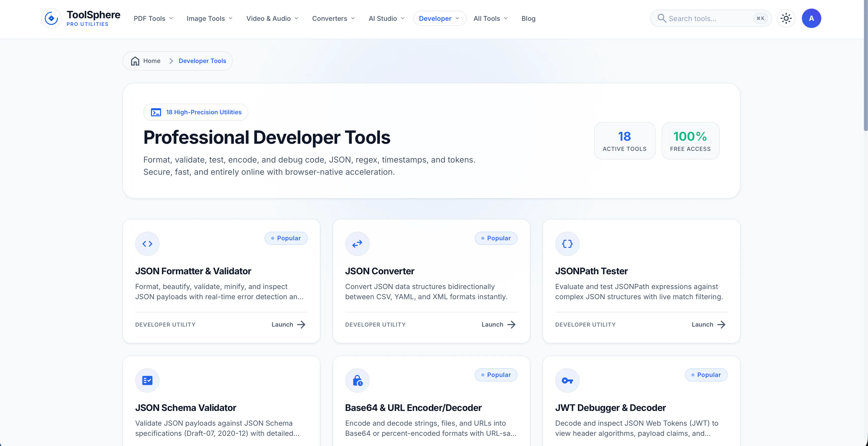The height and width of the screenshot is (446, 868).
Task: Open the Converters dropdown menu
Action: click(x=334, y=19)
